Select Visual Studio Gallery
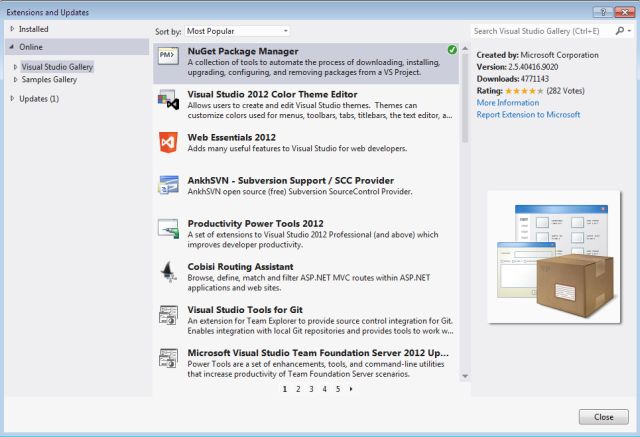The width and height of the screenshot is (640, 437). 57,67
